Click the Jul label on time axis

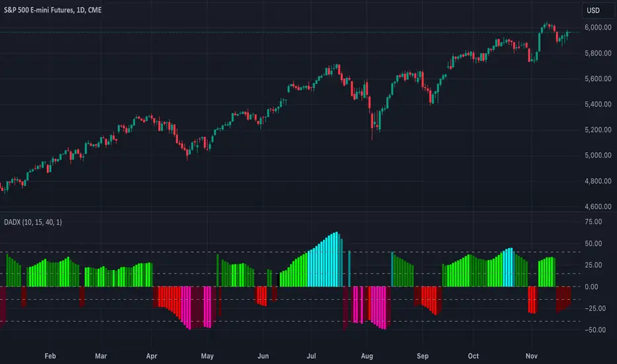click(x=311, y=356)
